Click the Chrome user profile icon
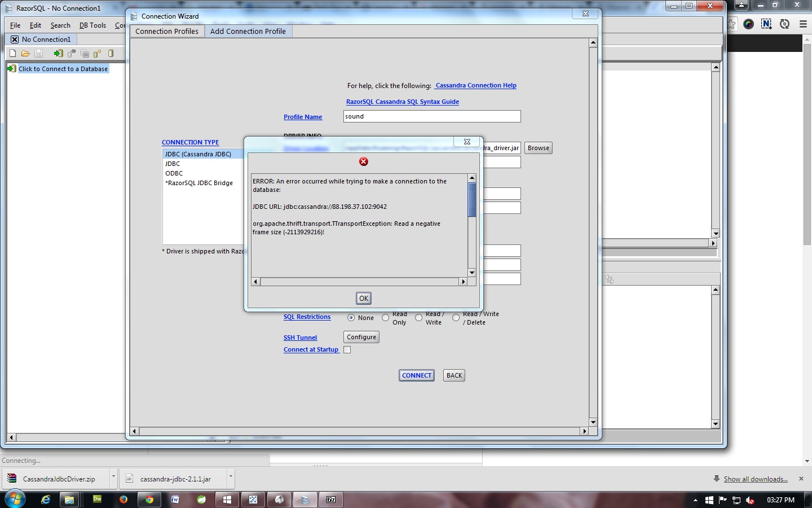The height and width of the screenshot is (508, 812). (x=742, y=5)
